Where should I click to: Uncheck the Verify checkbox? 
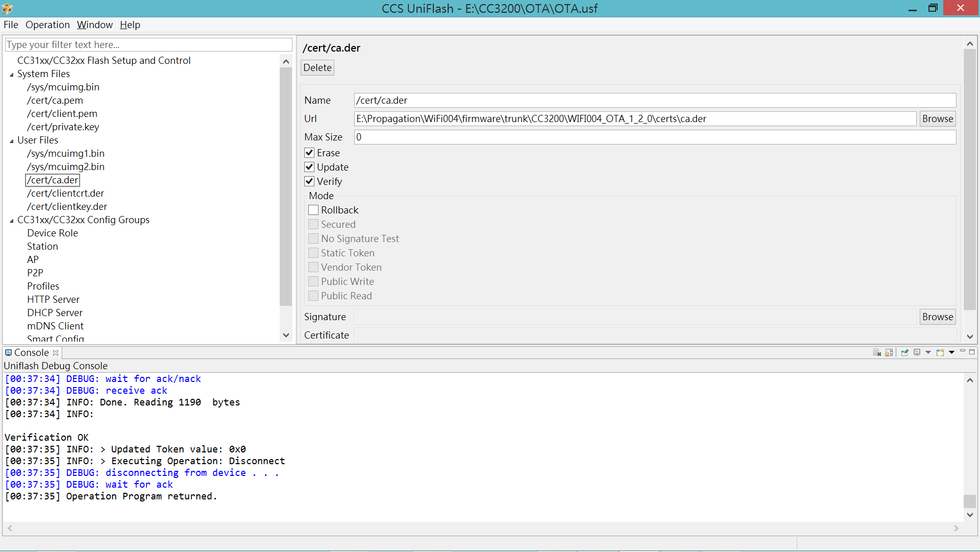pyautogui.click(x=309, y=181)
